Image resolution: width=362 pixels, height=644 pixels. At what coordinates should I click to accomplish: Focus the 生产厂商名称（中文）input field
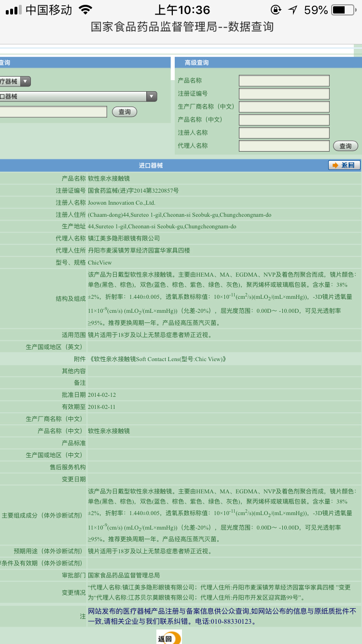(x=284, y=107)
